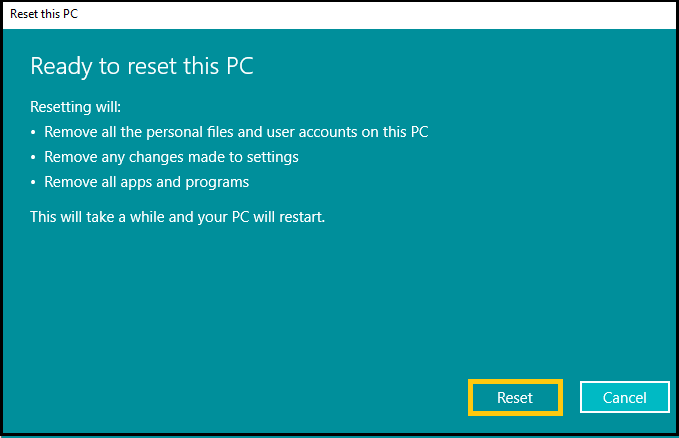Click the word "Ready" in the heading
Viewport: 679px width, 438px height.
pyautogui.click(x=58, y=66)
